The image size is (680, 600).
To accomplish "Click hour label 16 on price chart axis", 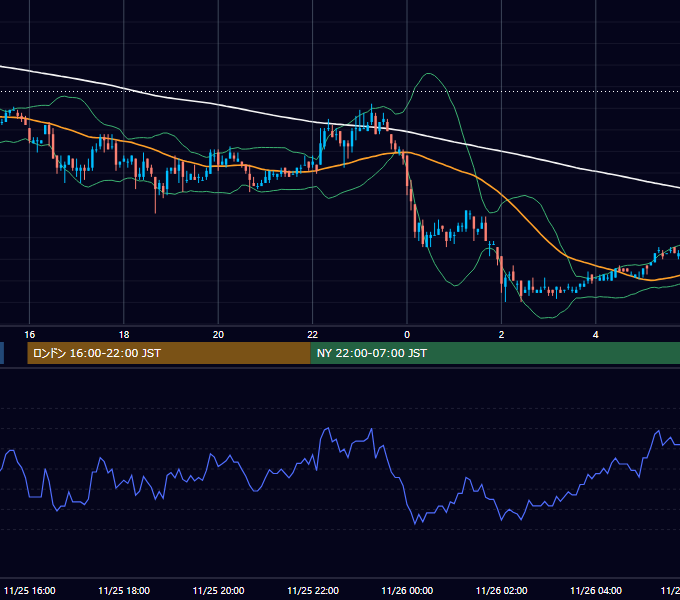I will [x=29, y=334].
